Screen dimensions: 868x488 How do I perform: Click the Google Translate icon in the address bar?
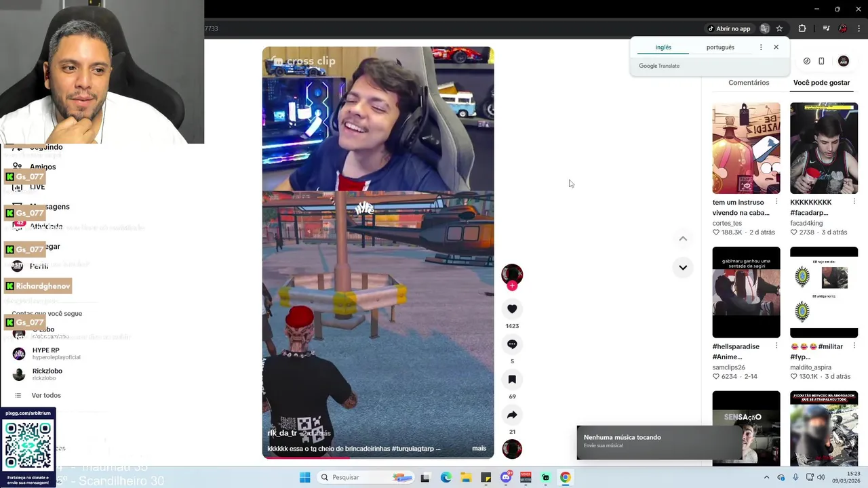click(765, 28)
